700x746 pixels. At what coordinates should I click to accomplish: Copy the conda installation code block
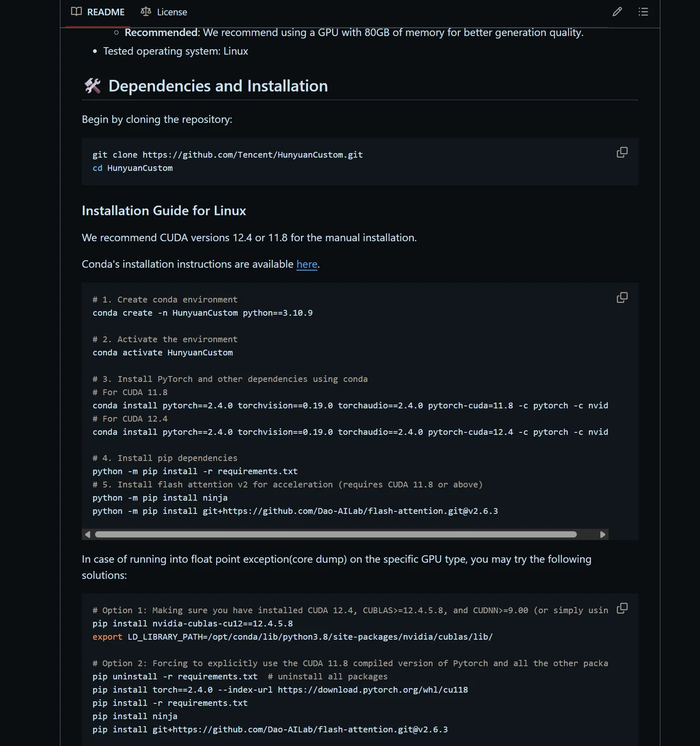click(622, 298)
